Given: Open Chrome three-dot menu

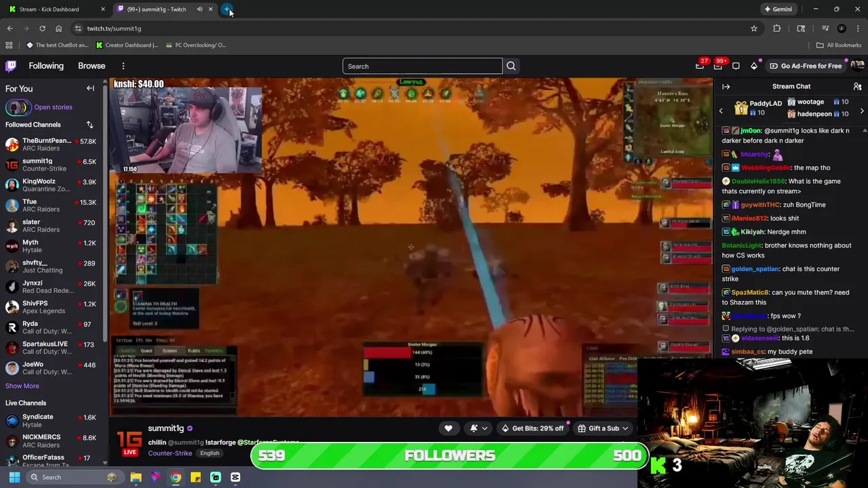Looking at the screenshot, I should click(858, 28).
